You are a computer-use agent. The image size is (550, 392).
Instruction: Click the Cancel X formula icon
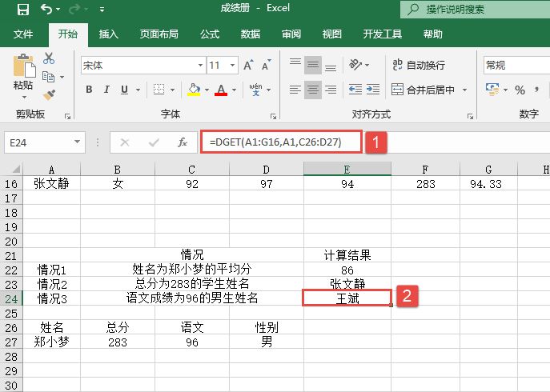coord(125,142)
